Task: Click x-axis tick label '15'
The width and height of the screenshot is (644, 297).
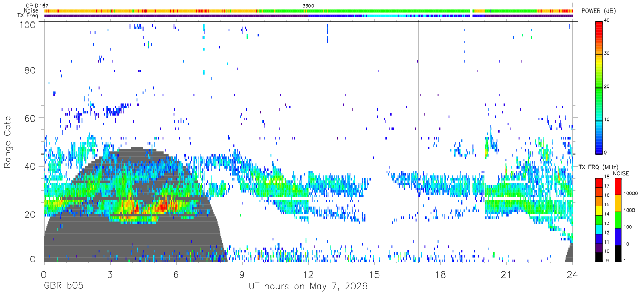Action: coord(374,274)
